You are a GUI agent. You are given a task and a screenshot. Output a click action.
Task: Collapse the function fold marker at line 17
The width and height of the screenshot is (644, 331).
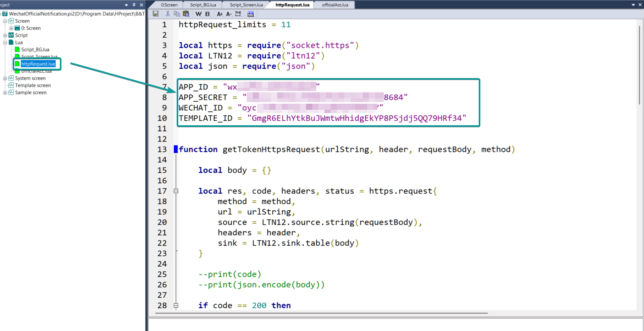tap(176, 191)
